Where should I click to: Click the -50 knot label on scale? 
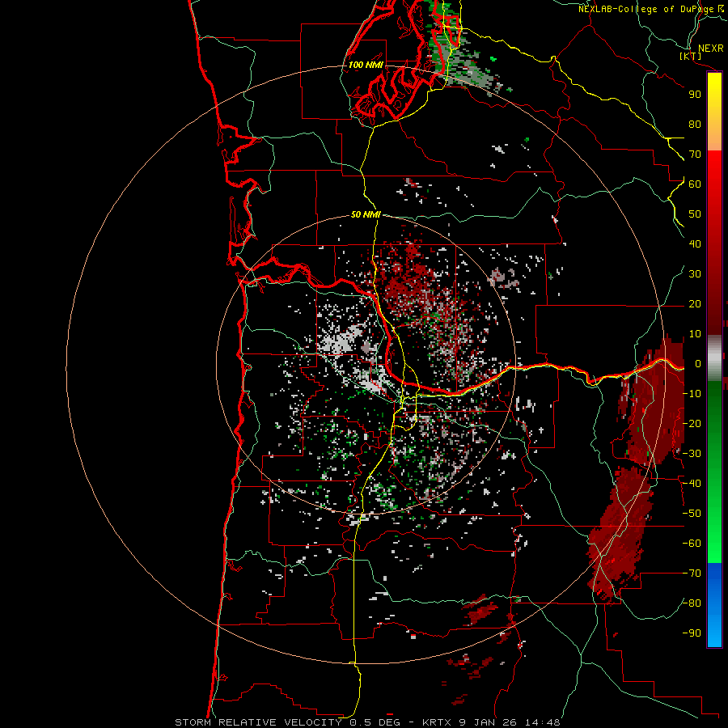coord(692,514)
